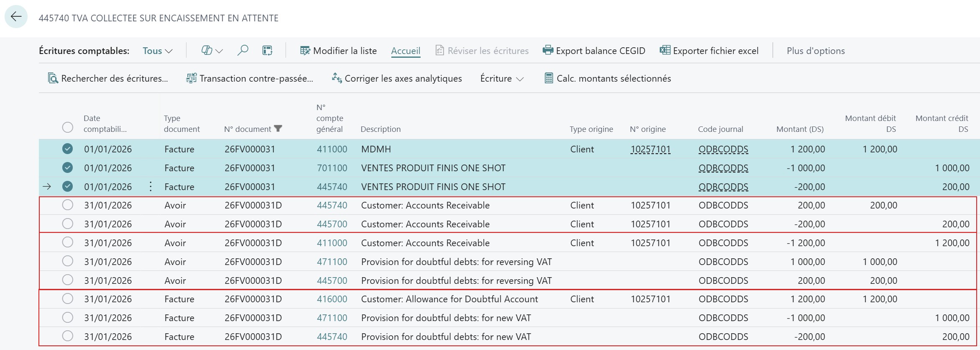Click Type document column header
The image size is (980, 350).
coord(181,124)
